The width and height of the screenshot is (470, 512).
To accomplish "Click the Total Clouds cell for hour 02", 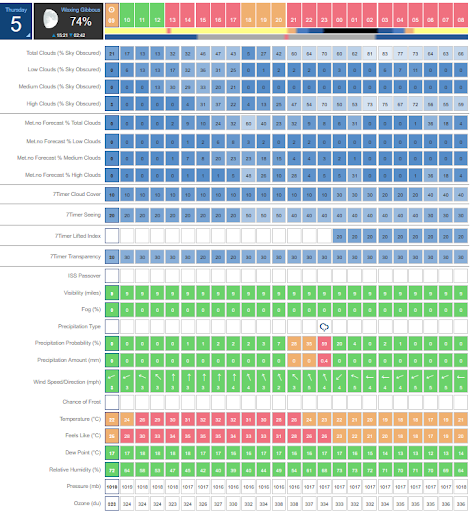I will pos(370,54).
